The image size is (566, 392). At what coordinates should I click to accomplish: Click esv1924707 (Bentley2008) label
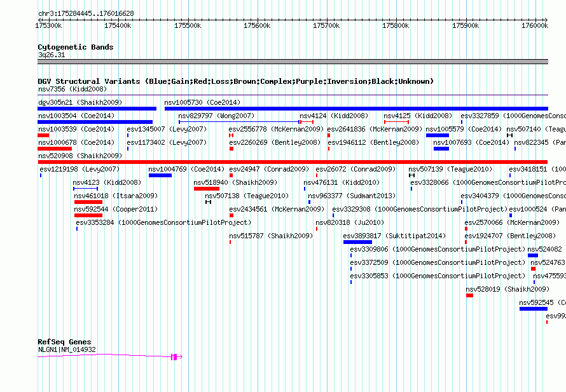[510, 236]
